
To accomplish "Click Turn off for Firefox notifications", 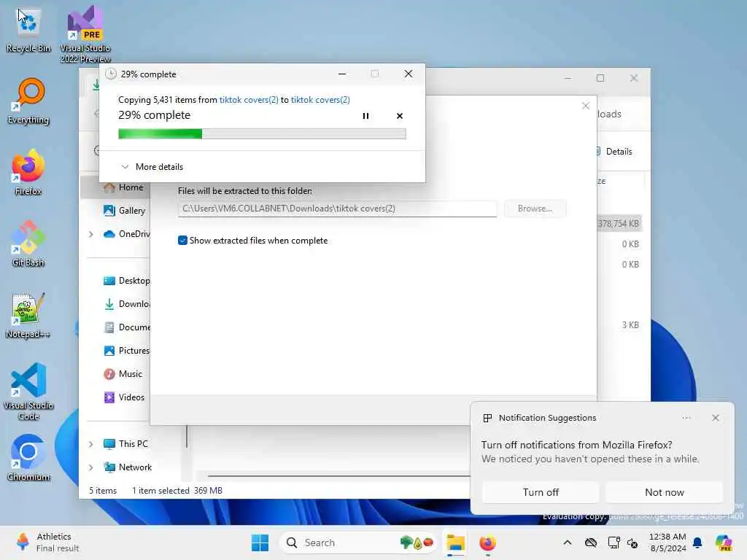I will pyautogui.click(x=541, y=492).
